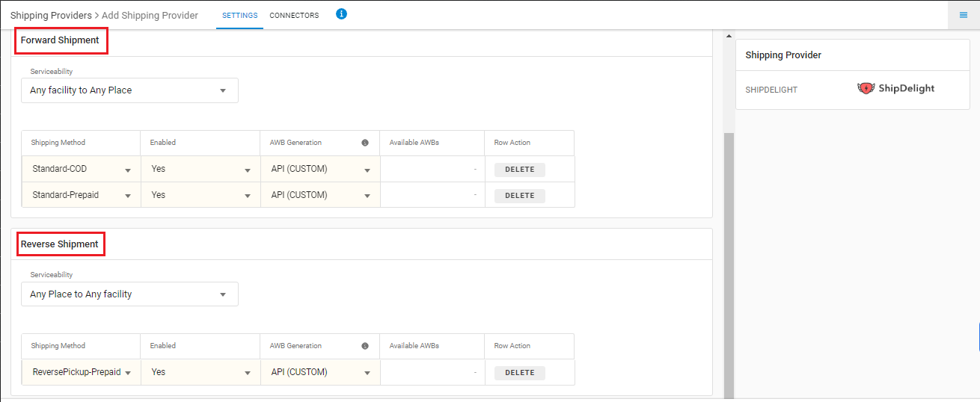Viewport: 980px width, 402px height.
Task: Switch to the CONNECTORS tab
Action: click(x=294, y=15)
